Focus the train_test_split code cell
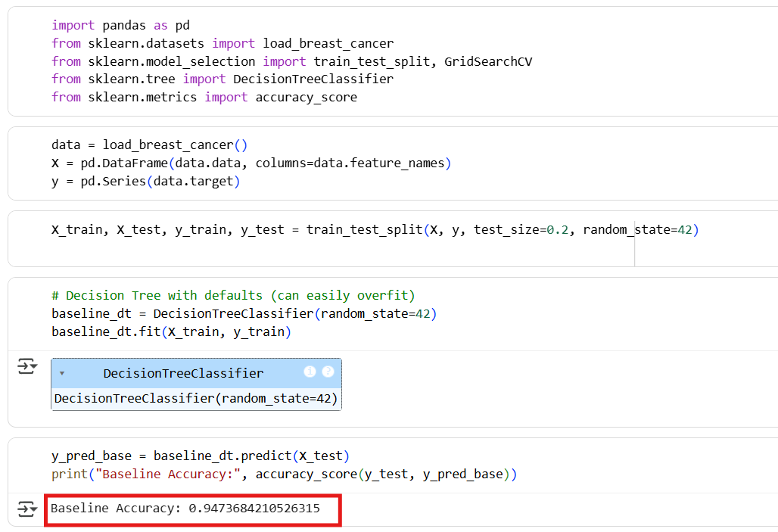778x532 pixels. click(375, 229)
